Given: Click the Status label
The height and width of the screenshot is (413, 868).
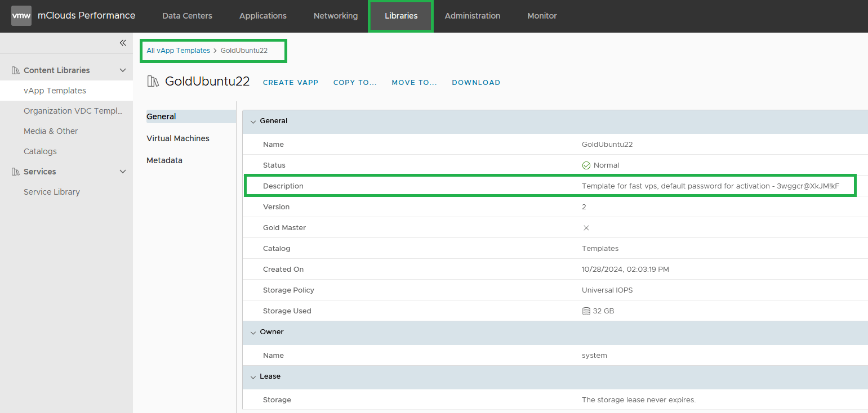Looking at the screenshot, I should point(274,165).
